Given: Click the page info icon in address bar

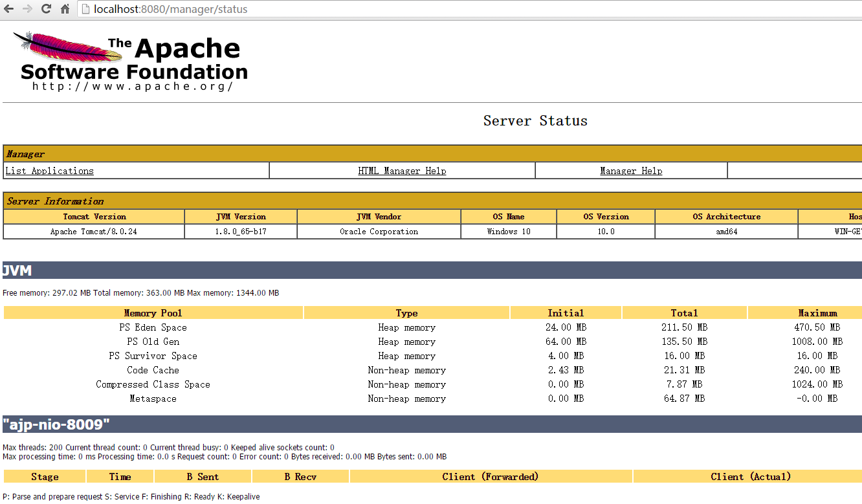Looking at the screenshot, I should [86, 9].
